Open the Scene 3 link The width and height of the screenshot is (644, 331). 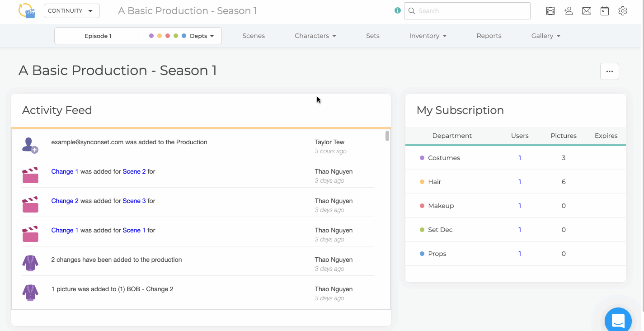[134, 201]
